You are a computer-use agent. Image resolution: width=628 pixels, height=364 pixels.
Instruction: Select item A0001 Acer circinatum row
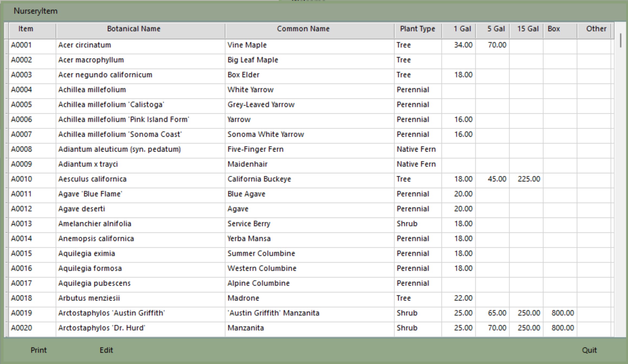[84, 45]
